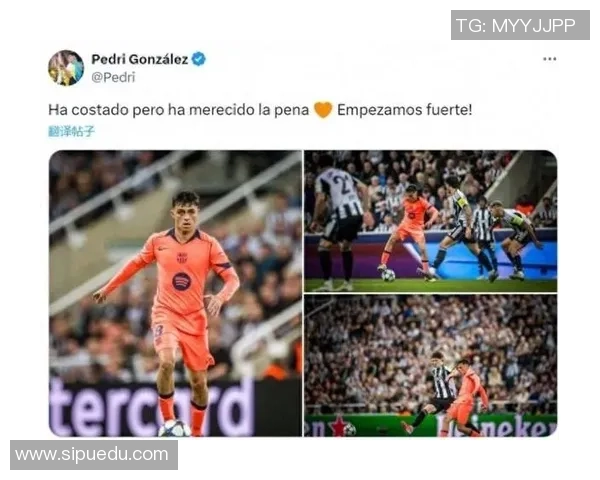Screen dimensions: 600x480
Task: Click the 翻译帖子 translate post link
Action: pyautogui.click(x=71, y=131)
